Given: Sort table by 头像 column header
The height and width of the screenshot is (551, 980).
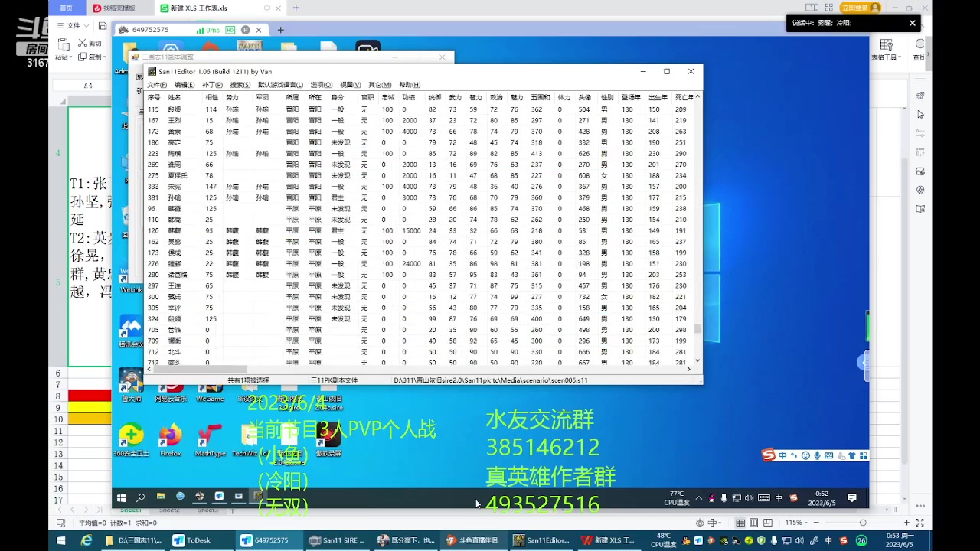Looking at the screenshot, I should point(584,97).
